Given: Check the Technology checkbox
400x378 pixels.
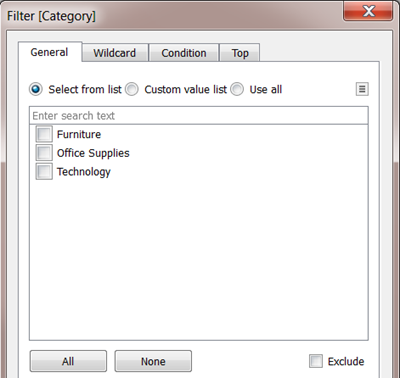Looking at the screenshot, I should click(x=44, y=171).
